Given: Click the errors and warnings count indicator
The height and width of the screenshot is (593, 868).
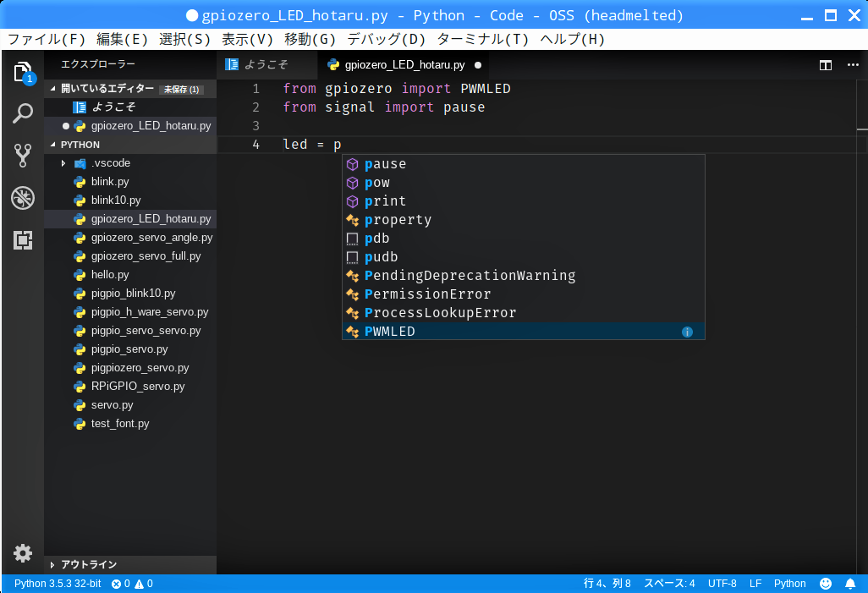Looking at the screenshot, I should point(132,584).
